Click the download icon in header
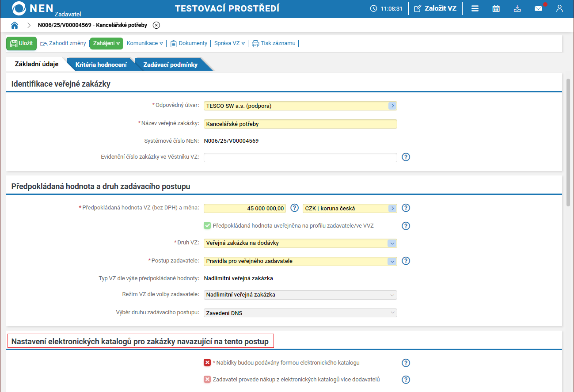This screenshot has height=392, width=574. pyautogui.click(x=517, y=8)
